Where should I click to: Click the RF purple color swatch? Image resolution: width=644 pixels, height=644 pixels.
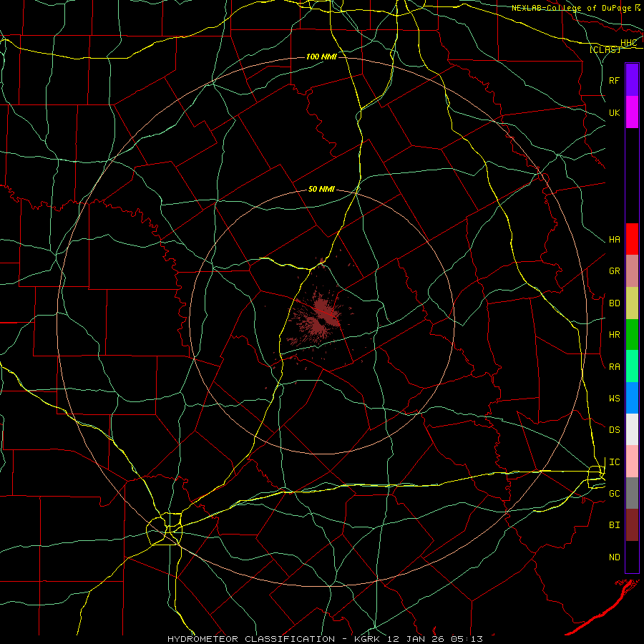click(x=632, y=80)
